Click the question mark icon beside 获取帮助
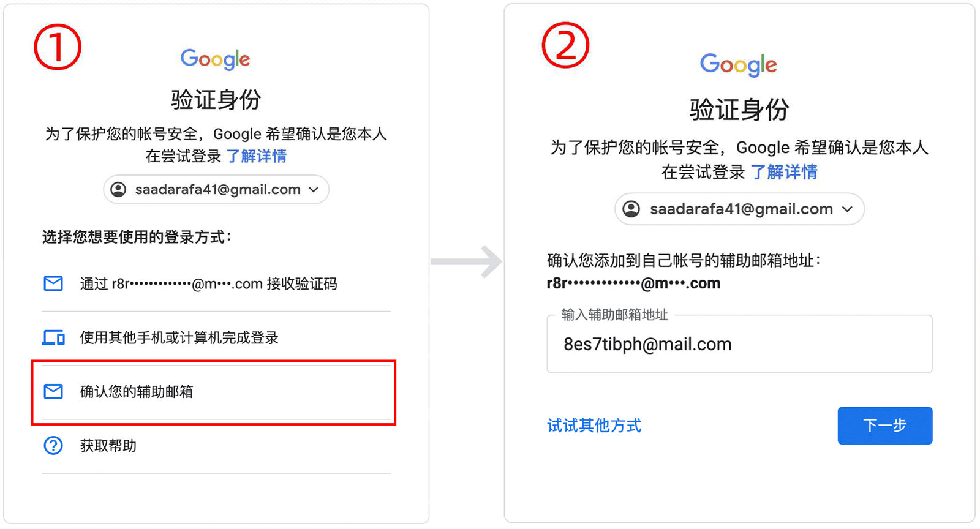The width and height of the screenshot is (980, 529). pyautogui.click(x=53, y=445)
